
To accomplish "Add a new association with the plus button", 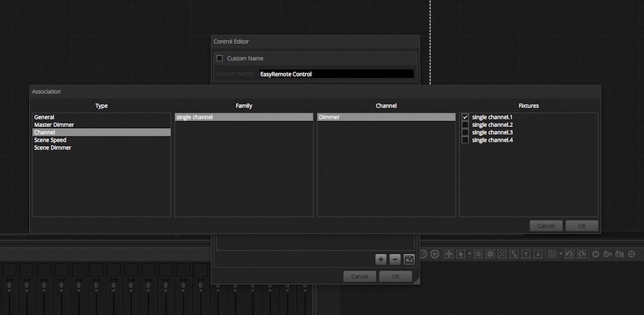I will tap(381, 259).
